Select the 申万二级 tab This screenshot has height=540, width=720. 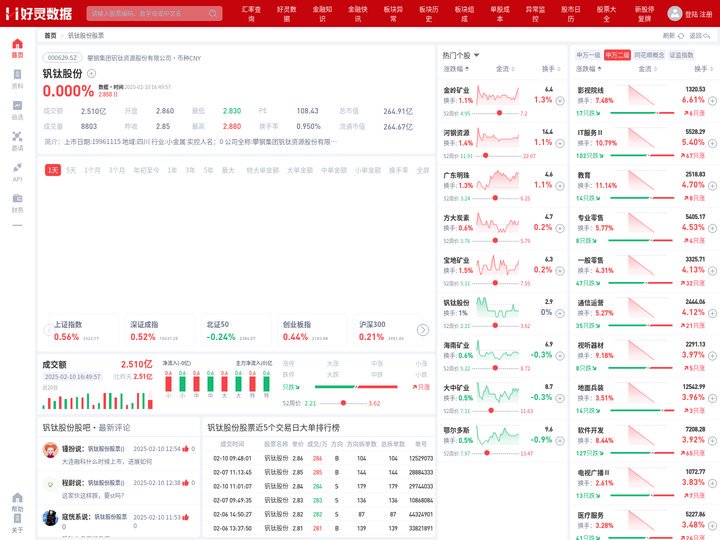point(617,55)
